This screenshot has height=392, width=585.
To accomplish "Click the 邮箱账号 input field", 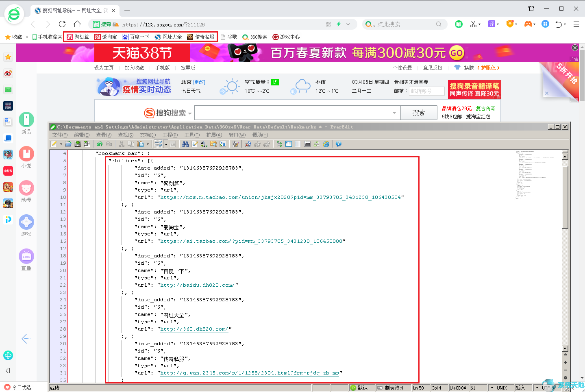I will tap(426, 91).
